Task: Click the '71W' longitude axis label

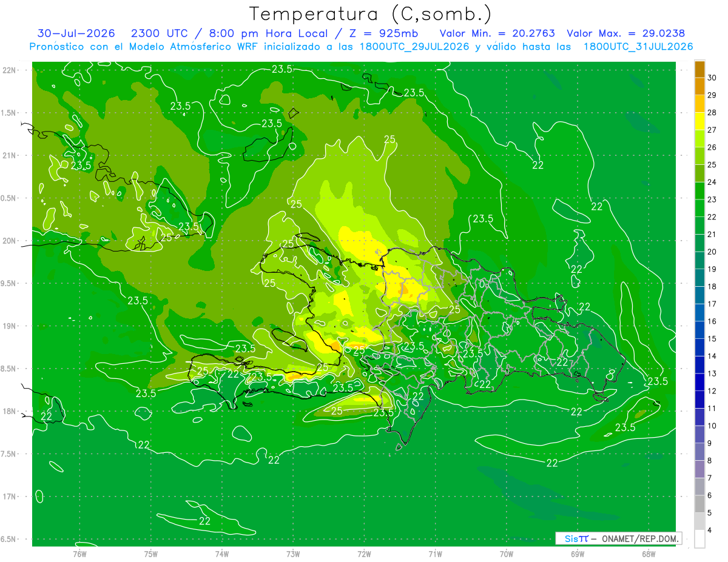Action: click(x=435, y=554)
